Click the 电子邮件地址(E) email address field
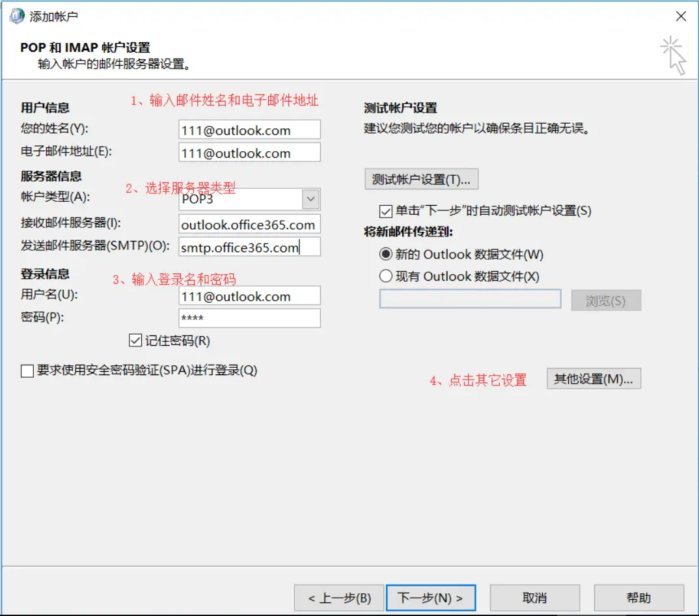The height and width of the screenshot is (616, 699). [x=249, y=152]
